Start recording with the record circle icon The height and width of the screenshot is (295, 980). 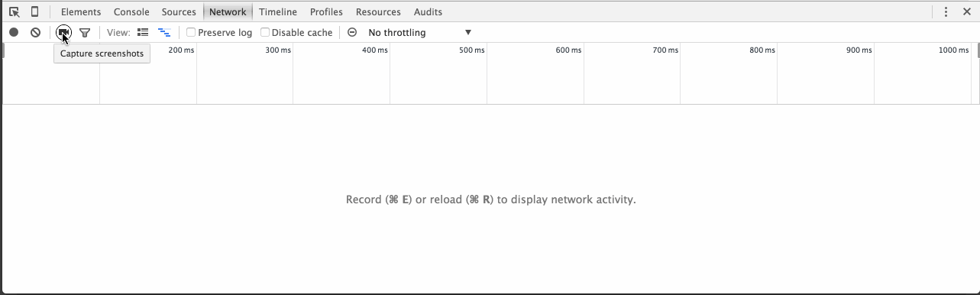14,32
